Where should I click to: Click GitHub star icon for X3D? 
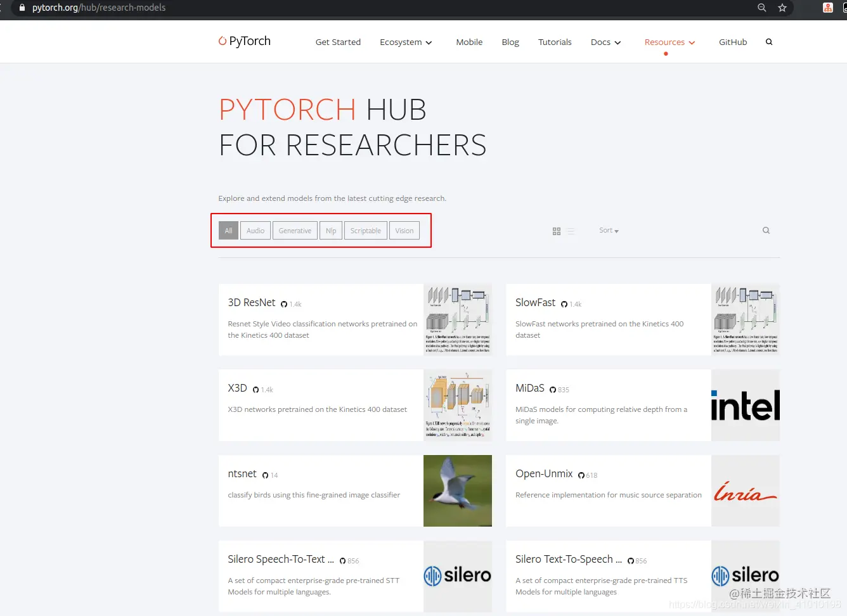click(256, 390)
